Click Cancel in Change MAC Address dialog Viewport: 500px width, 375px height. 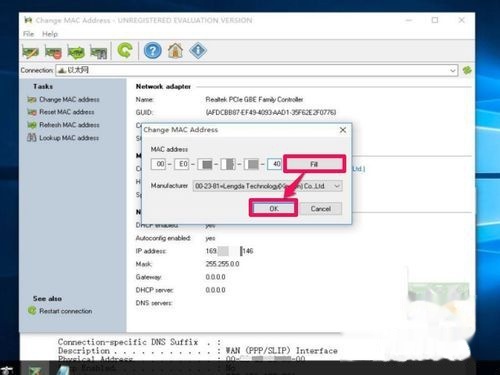pos(321,209)
